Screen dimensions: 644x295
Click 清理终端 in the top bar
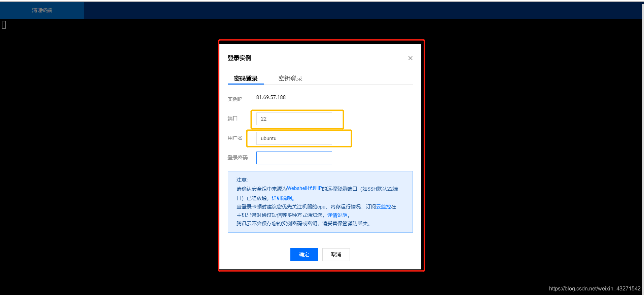42,10
